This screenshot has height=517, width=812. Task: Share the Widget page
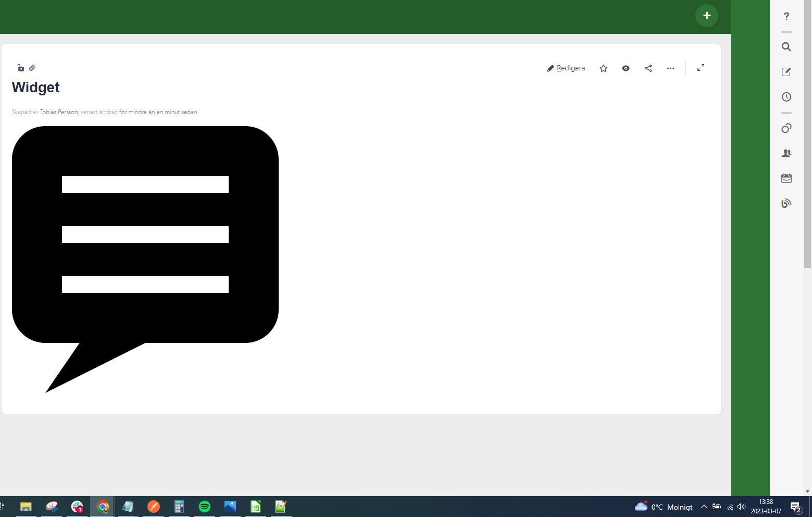pyautogui.click(x=648, y=68)
